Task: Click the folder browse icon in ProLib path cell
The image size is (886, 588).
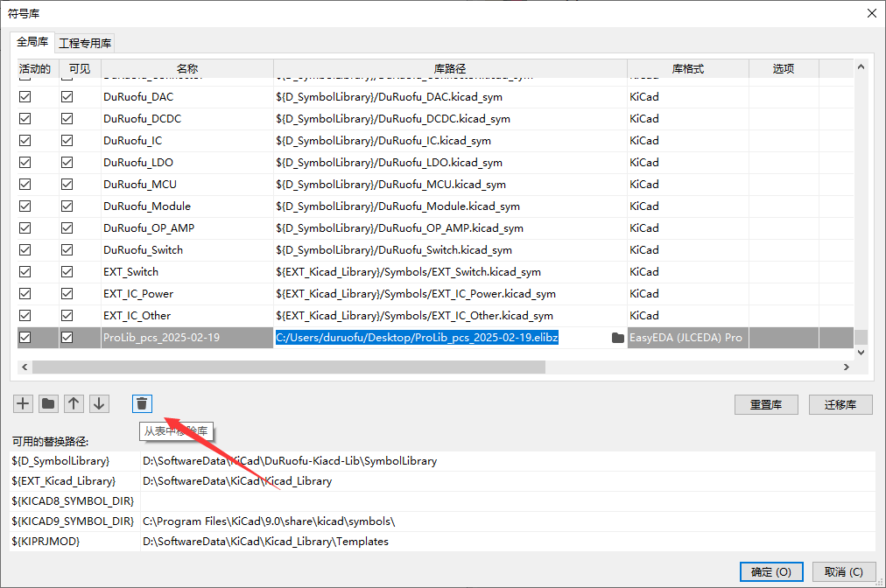Action: (x=618, y=338)
